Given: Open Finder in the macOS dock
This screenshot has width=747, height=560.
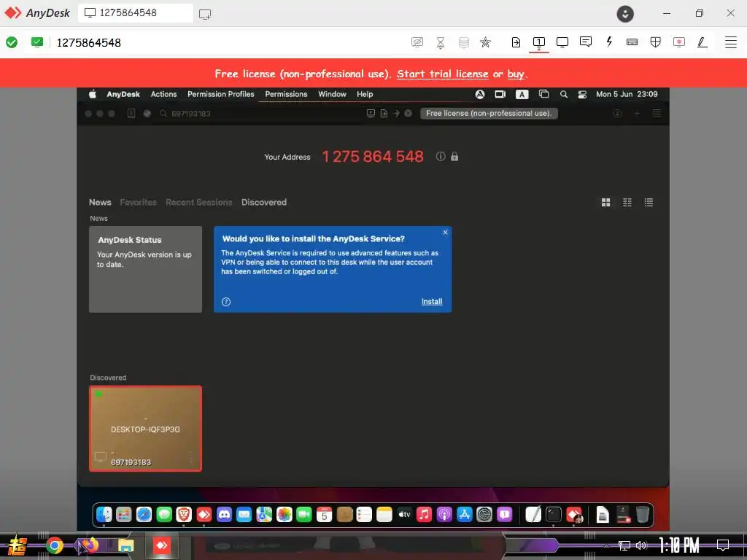Looking at the screenshot, I should click(104, 514).
